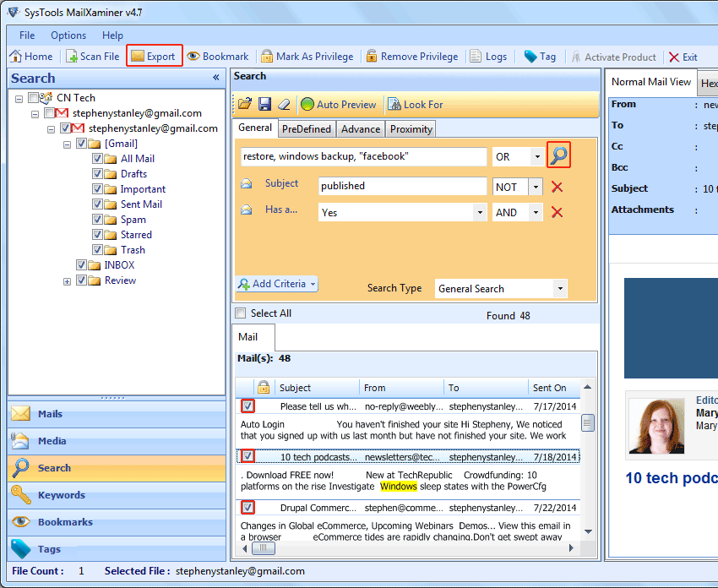
Task: Open Tags section in sidebar
Action: coord(117,548)
